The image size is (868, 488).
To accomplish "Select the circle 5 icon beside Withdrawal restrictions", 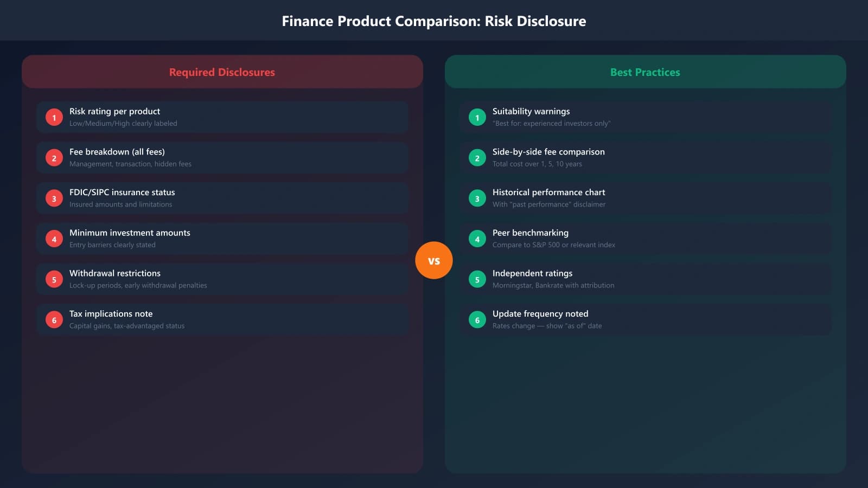I will (x=54, y=279).
